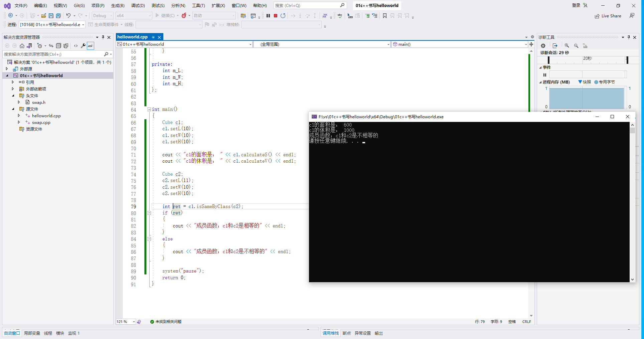Collapse the if (ret) block fold

149,213
